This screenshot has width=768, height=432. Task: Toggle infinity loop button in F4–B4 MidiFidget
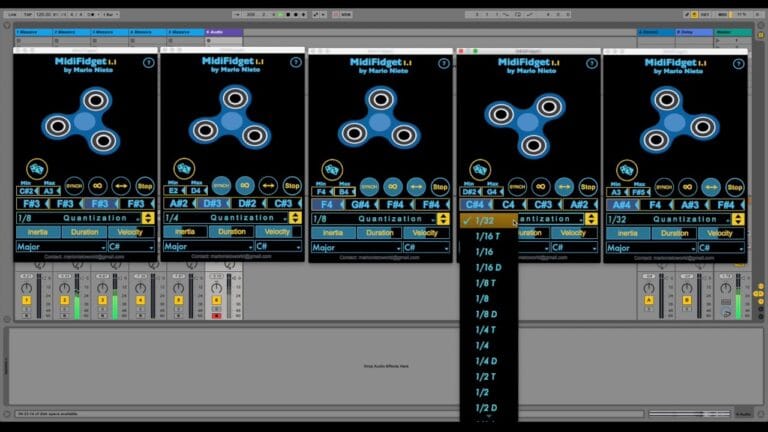coord(393,186)
